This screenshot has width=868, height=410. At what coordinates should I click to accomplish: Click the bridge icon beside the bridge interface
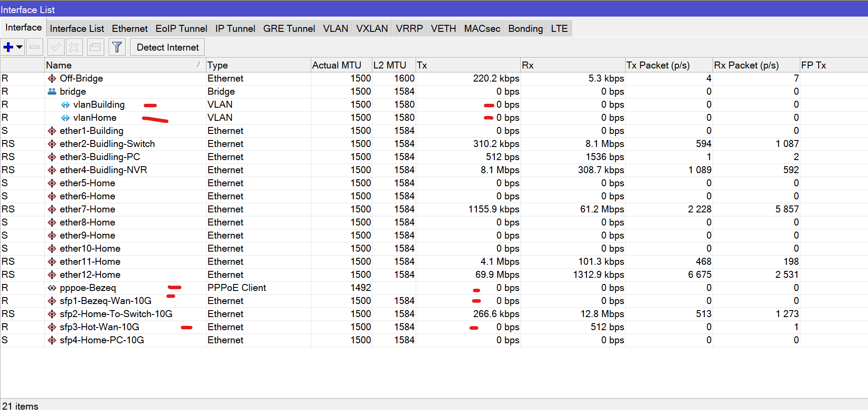(52, 91)
